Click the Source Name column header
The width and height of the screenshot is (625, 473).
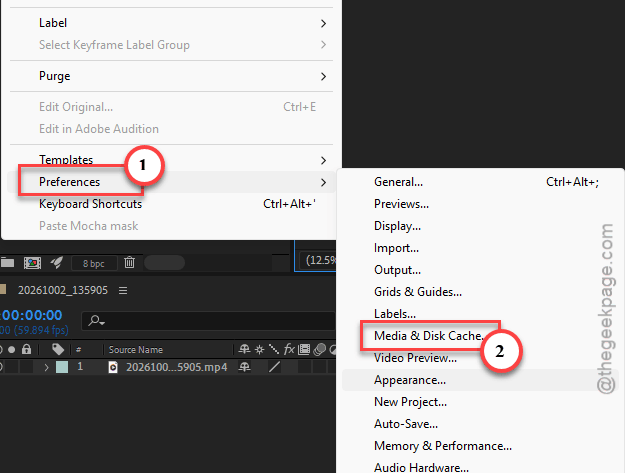coord(136,350)
